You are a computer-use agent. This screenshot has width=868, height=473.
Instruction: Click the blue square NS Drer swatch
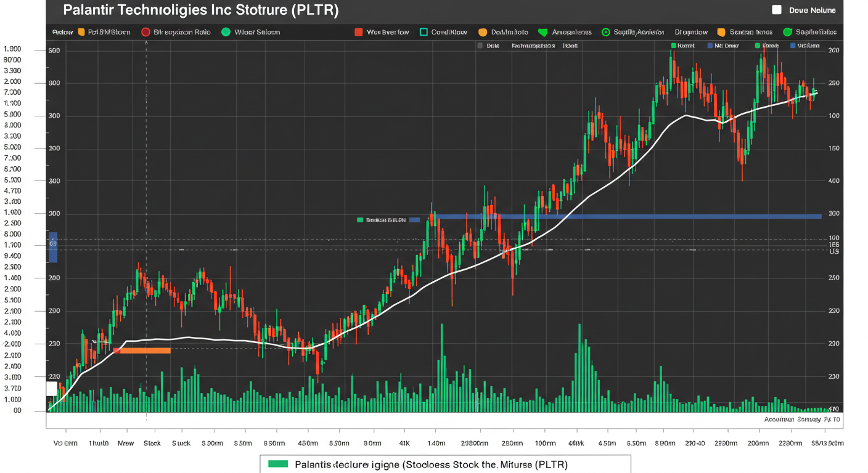[710, 46]
